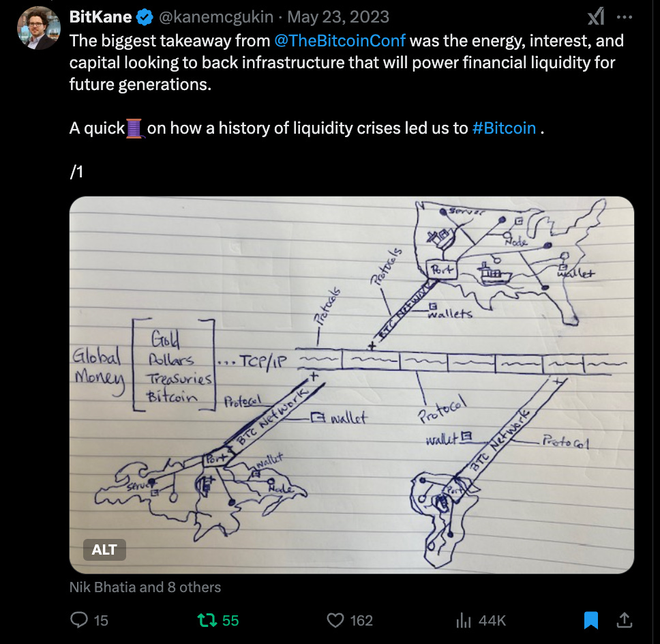This screenshot has height=644, width=660.
Task: Click the blue verified badge
Action: pyautogui.click(x=145, y=17)
